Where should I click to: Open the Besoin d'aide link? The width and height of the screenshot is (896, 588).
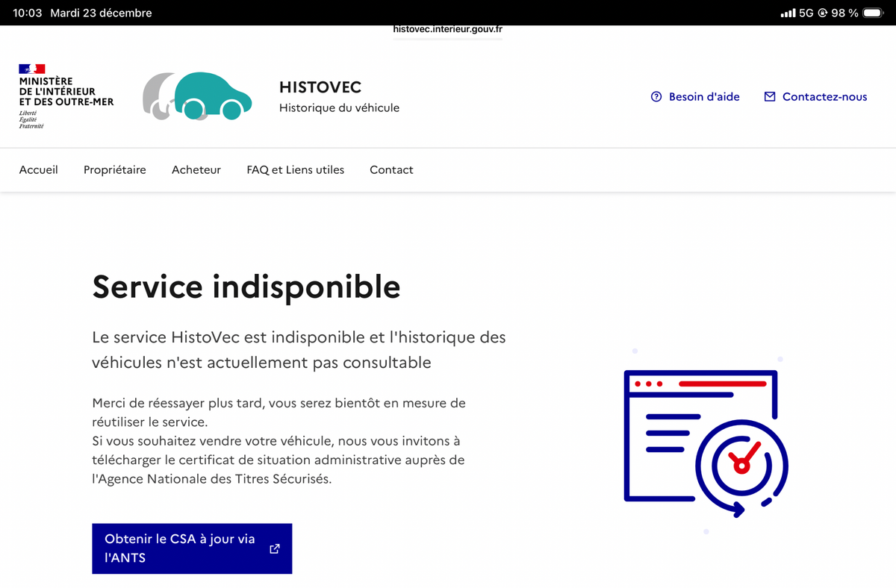[x=703, y=96]
